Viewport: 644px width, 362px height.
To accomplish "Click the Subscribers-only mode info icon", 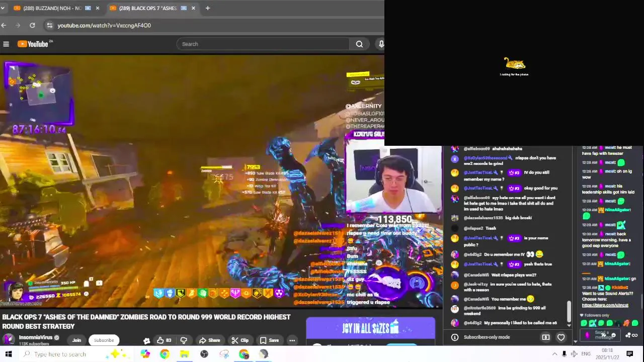I will pos(454,337).
